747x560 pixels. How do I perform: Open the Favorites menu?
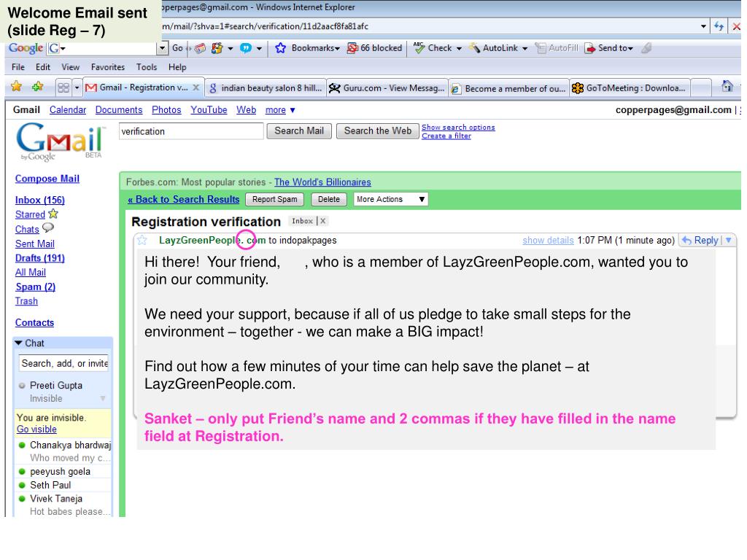(x=108, y=67)
